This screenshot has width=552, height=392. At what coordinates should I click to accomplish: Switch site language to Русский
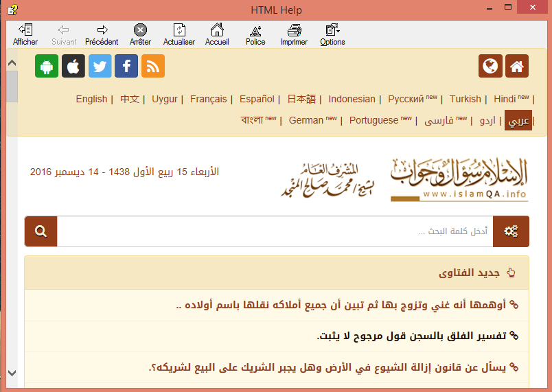click(x=406, y=100)
